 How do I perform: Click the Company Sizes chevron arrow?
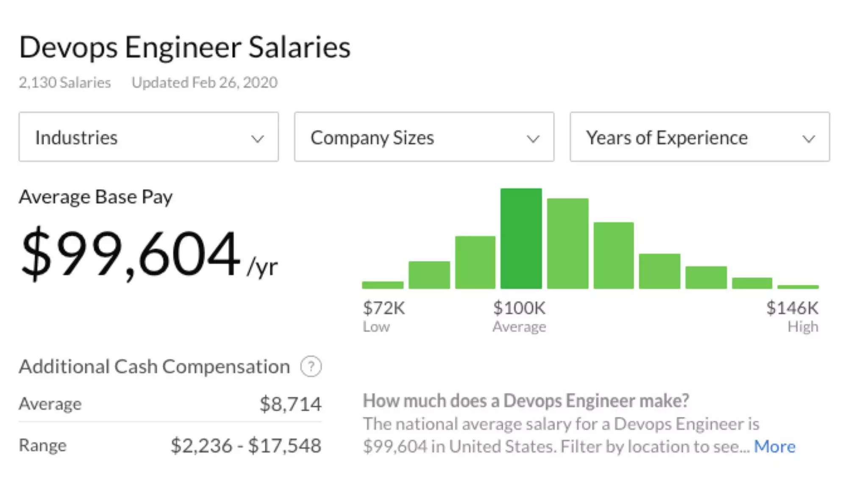point(533,139)
